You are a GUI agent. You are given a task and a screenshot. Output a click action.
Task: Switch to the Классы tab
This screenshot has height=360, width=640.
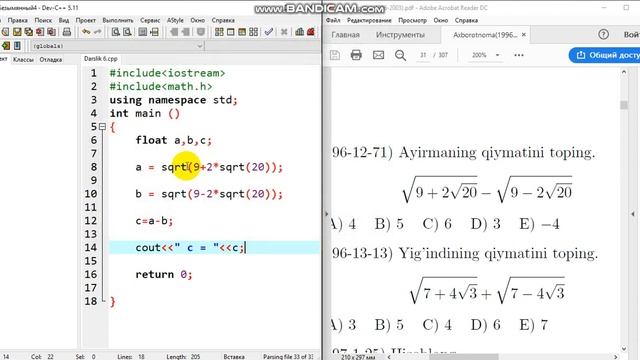[x=23, y=60]
